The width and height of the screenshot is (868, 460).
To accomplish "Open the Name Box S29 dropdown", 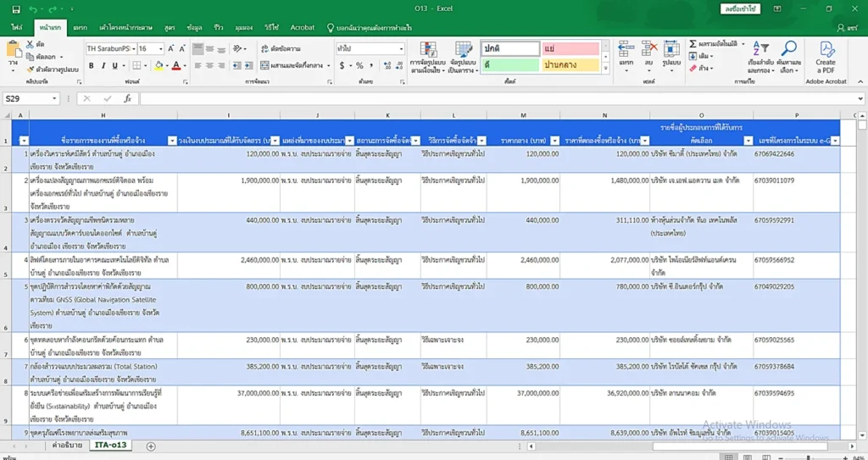I will click(x=54, y=98).
